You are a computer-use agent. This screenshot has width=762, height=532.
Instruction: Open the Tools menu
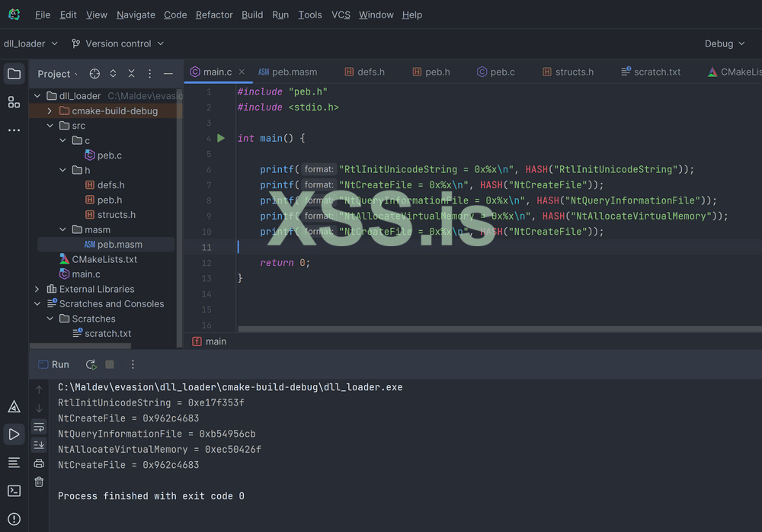click(310, 15)
